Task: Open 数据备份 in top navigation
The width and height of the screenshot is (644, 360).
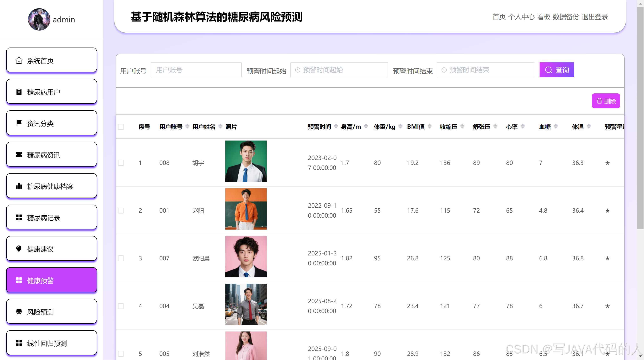Action: pyautogui.click(x=566, y=17)
